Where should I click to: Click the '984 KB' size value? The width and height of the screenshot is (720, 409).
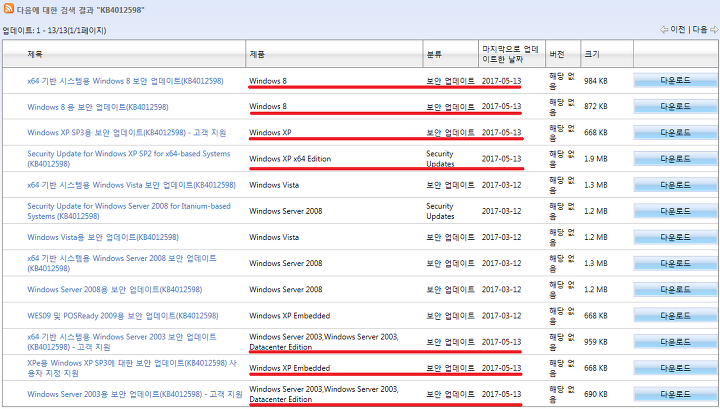click(596, 81)
